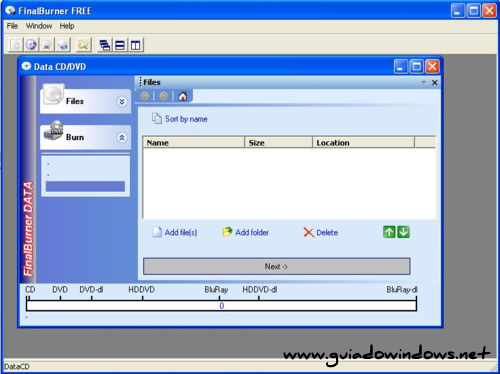This screenshot has height=374, width=500.
Task: Sort by Size column header
Action: tap(279, 143)
